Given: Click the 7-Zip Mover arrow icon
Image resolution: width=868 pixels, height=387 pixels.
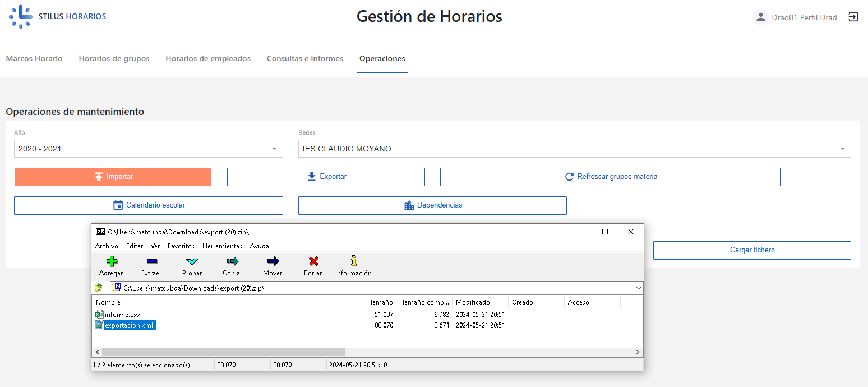Looking at the screenshot, I should point(273,261).
